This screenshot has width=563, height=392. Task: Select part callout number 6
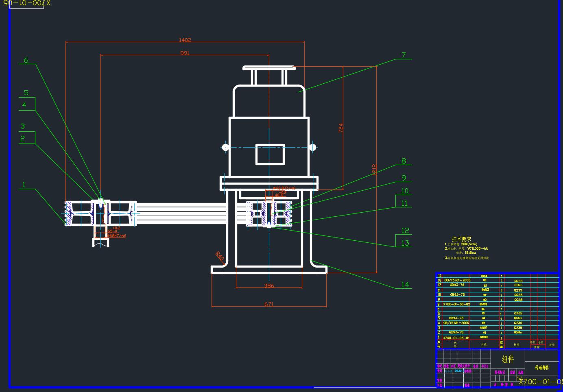26,60
